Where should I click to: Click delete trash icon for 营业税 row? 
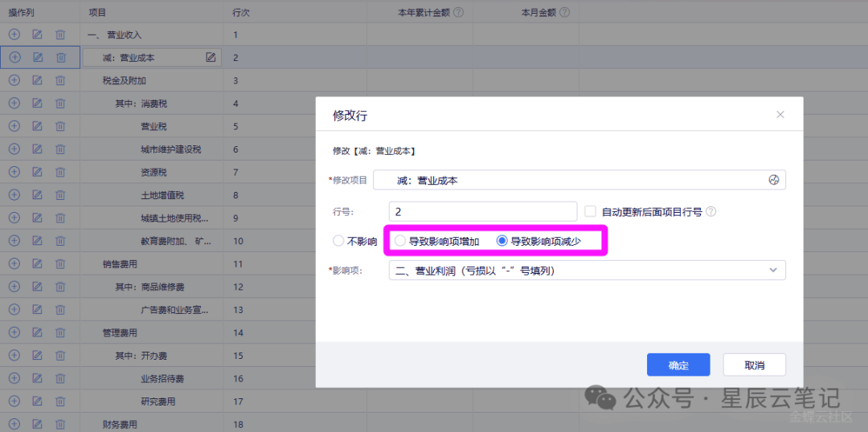point(60,126)
